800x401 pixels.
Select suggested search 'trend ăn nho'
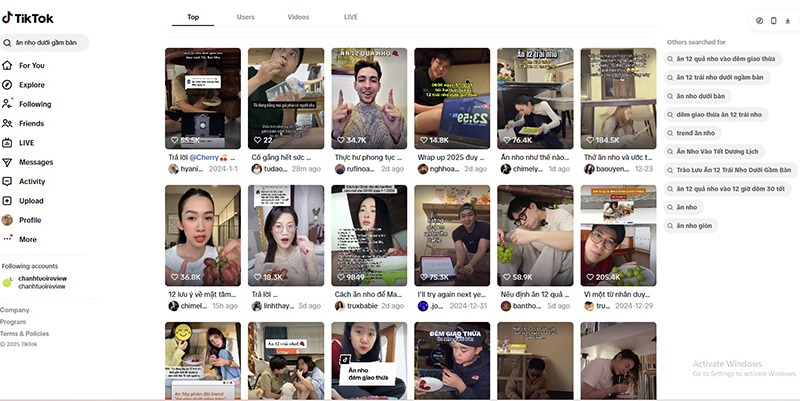coord(695,132)
